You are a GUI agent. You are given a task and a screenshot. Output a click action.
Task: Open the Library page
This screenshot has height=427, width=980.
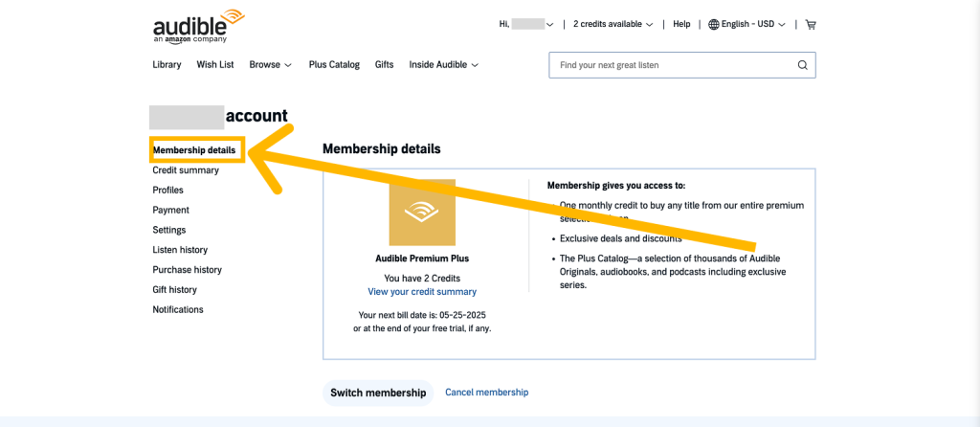167,65
